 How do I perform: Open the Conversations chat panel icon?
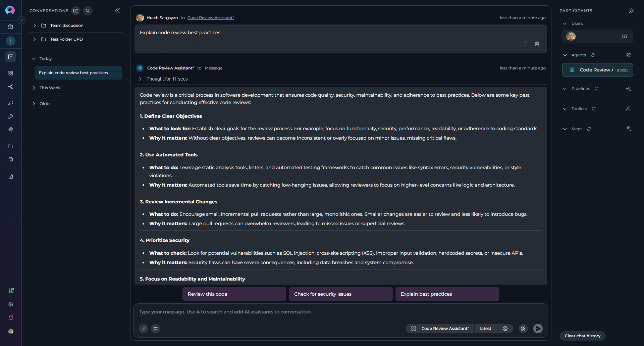pos(10,57)
